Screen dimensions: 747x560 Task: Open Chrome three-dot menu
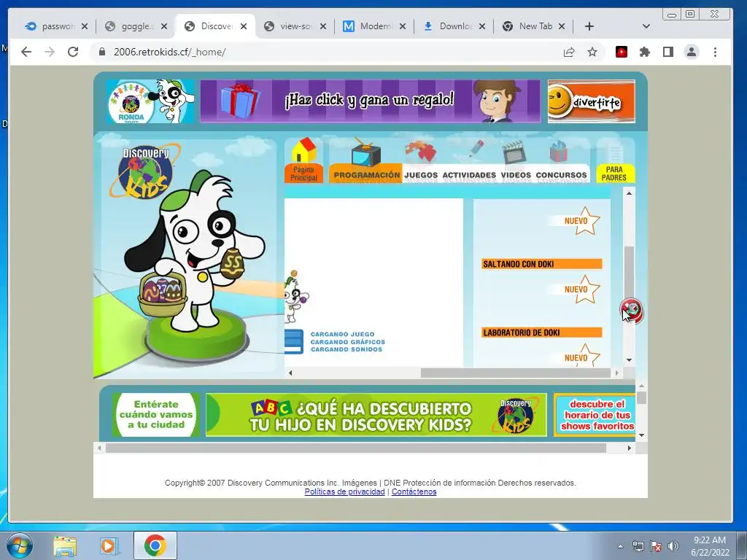pos(715,52)
